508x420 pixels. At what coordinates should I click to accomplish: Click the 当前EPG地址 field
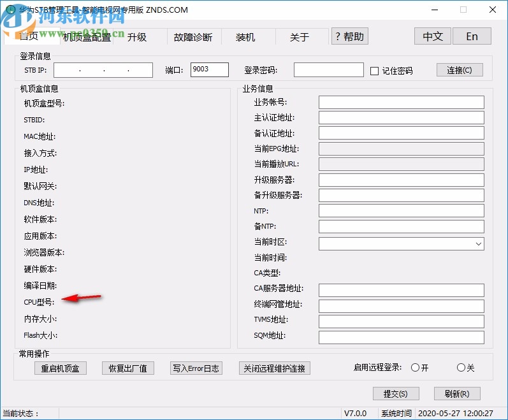[x=401, y=148]
